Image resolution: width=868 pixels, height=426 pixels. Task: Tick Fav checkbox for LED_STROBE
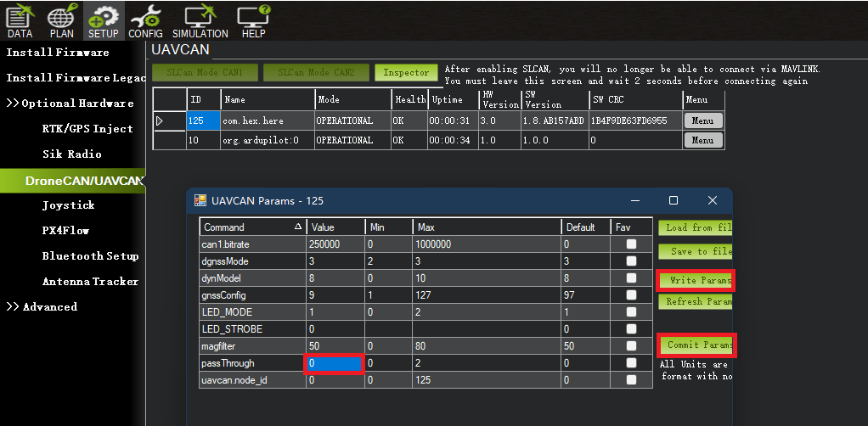click(x=631, y=329)
